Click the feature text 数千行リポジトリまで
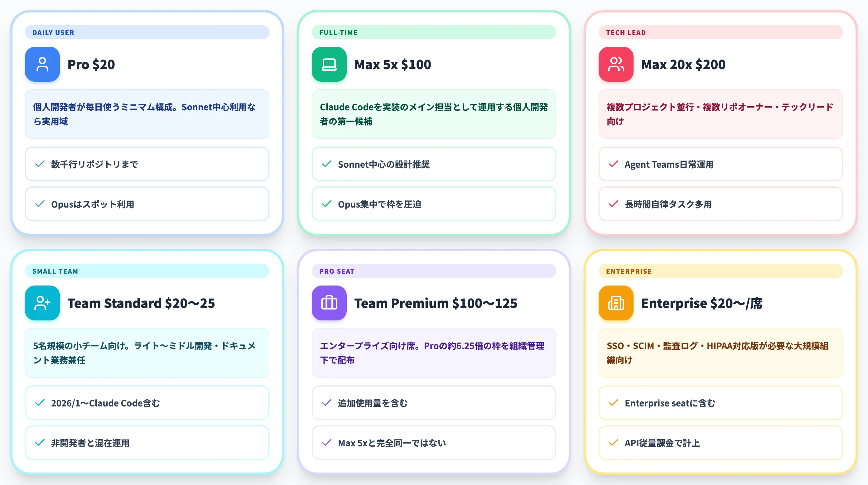Viewport: 868px width, 485px height. click(x=94, y=164)
